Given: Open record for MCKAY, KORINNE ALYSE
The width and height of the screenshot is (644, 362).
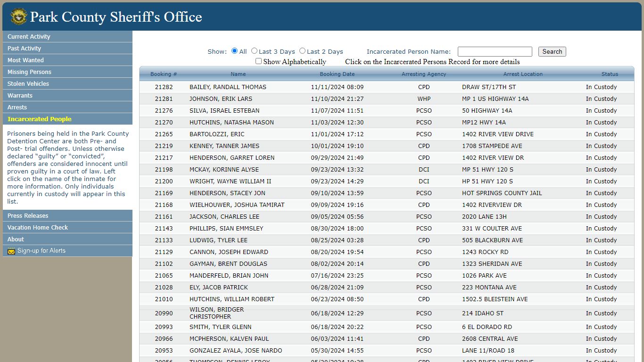Looking at the screenshot, I should (387, 170).
